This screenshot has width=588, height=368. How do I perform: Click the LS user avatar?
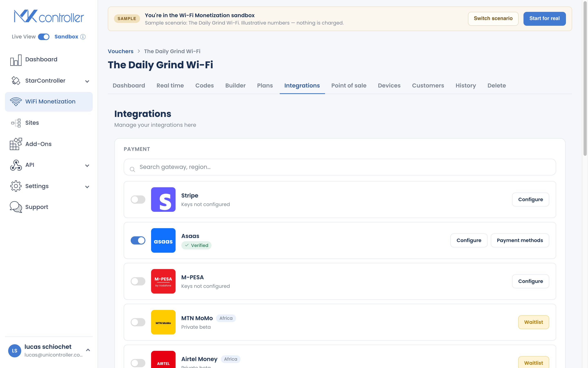14,350
